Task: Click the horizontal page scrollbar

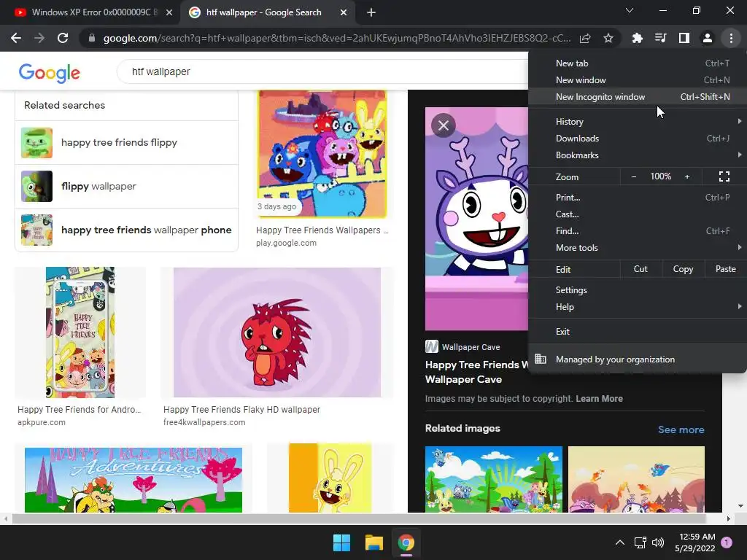Action: point(358,518)
